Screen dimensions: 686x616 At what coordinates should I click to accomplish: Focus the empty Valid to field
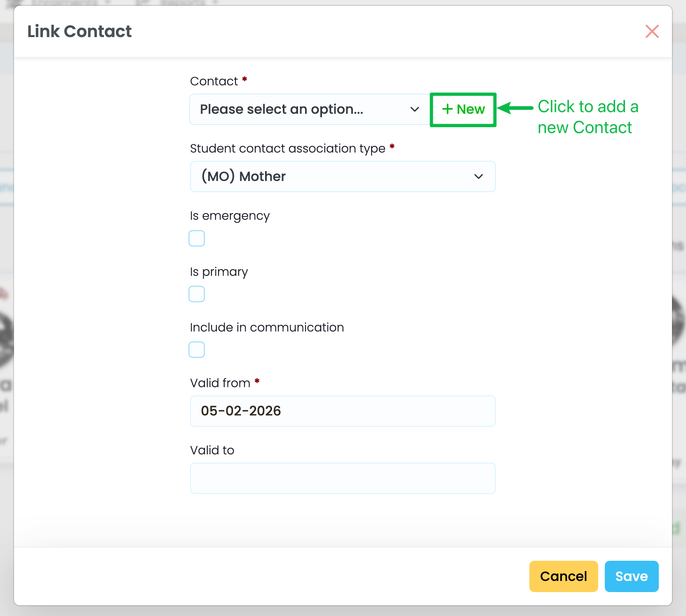342,478
